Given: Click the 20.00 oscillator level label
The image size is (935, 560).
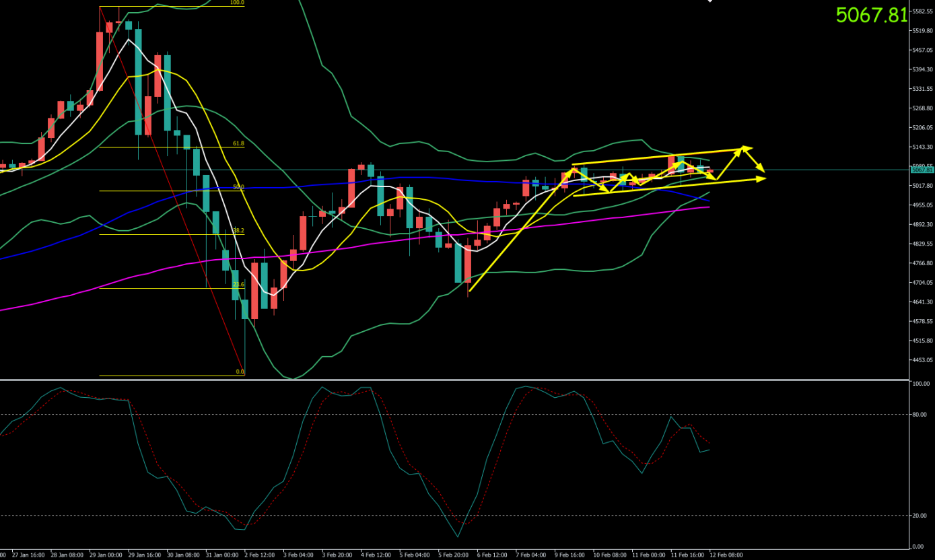Looking at the screenshot, I should 920,516.
